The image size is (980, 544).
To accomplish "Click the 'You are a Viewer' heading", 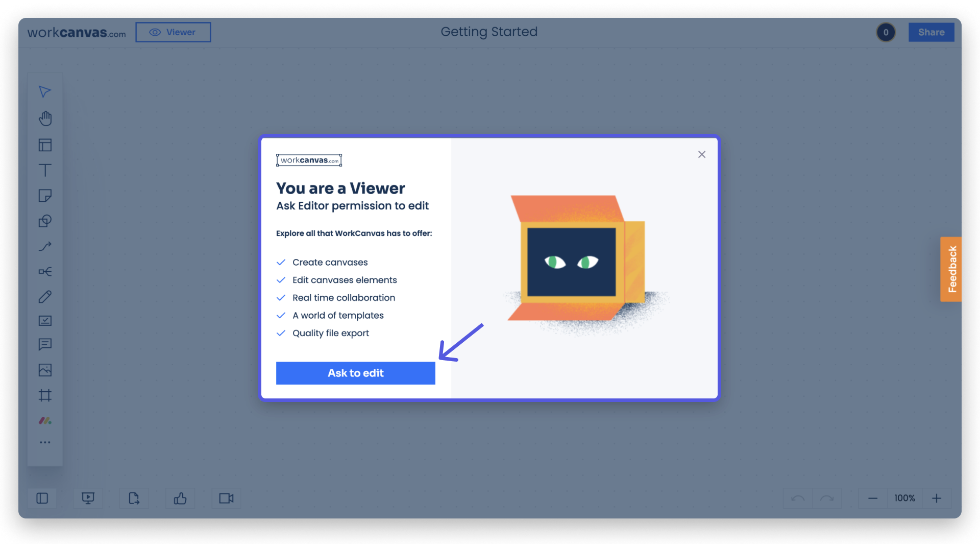I will tap(340, 188).
